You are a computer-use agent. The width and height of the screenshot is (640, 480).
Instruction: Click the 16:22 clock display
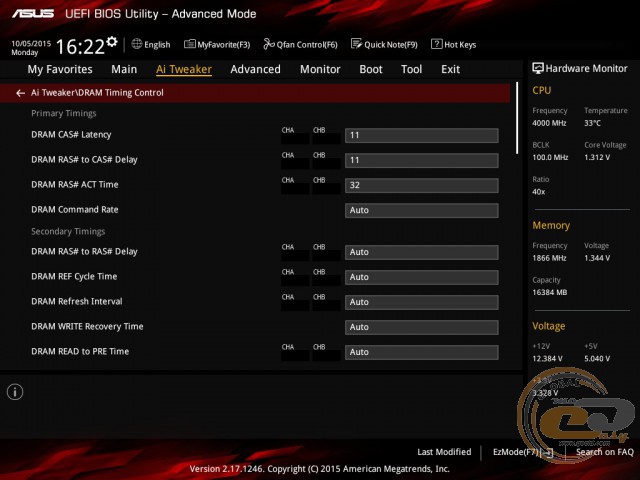pos(80,47)
